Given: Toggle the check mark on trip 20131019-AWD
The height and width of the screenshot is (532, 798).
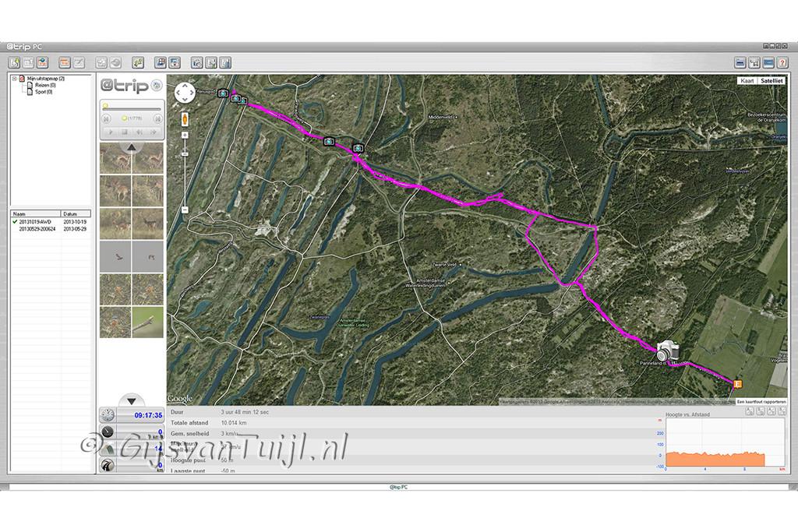Looking at the screenshot, I should pyautogui.click(x=15, y=222).
